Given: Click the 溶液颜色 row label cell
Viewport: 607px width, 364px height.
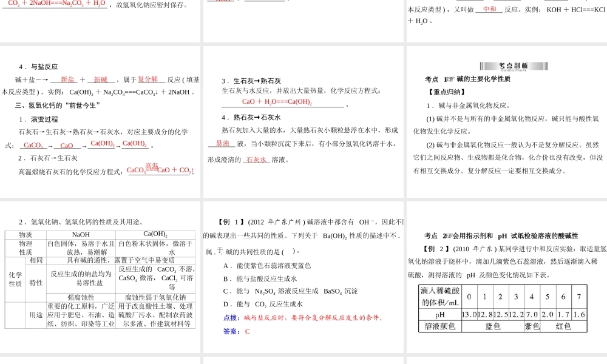Looking at the screenshot, I should [x=439, y=326].
